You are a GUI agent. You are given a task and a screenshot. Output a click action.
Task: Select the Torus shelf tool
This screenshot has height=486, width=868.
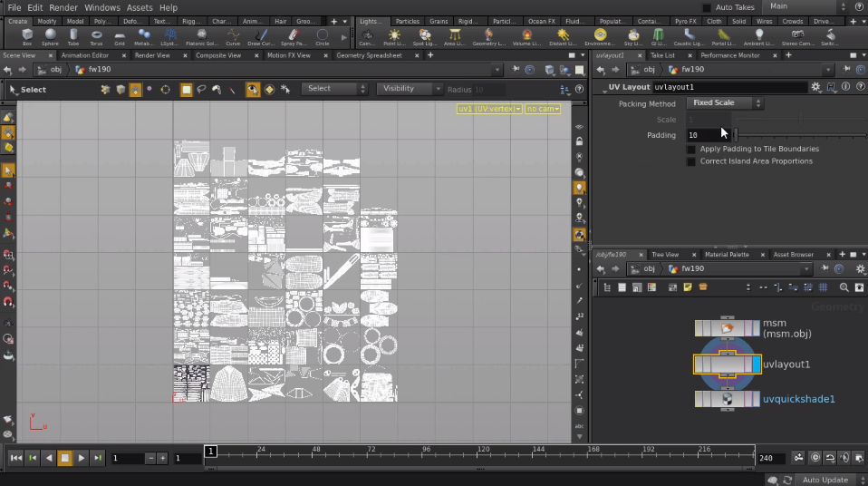tap(96, 37)
